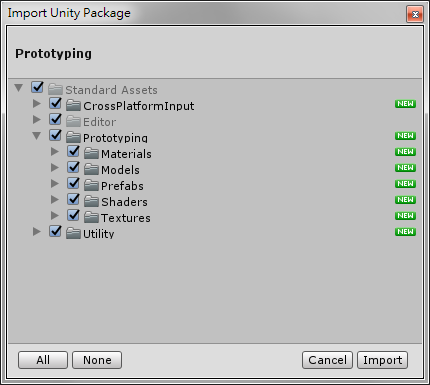The height and width of the screenshot is (385, 430).
Task: Deselect the Models checkbox
Action: coord(73,168)
